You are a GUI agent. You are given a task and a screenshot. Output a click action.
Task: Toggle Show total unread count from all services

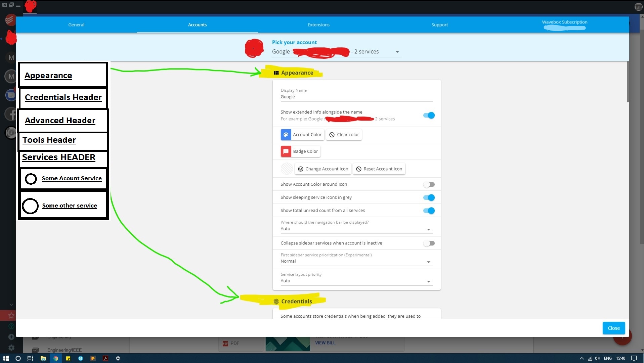[429, 211]
